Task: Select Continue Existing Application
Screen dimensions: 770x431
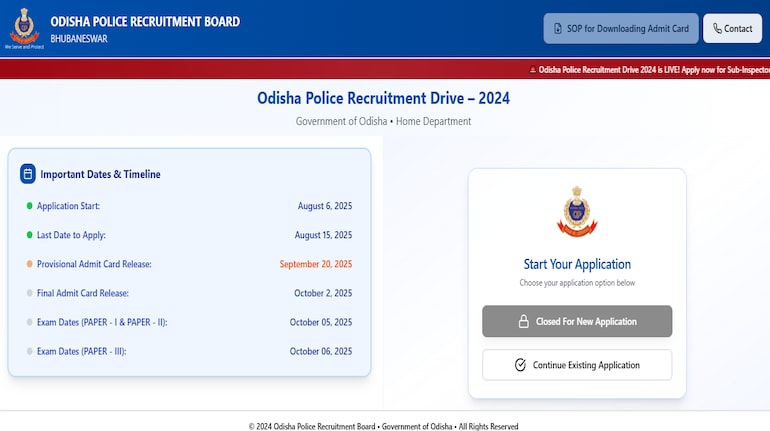Action: pos(577,365)
